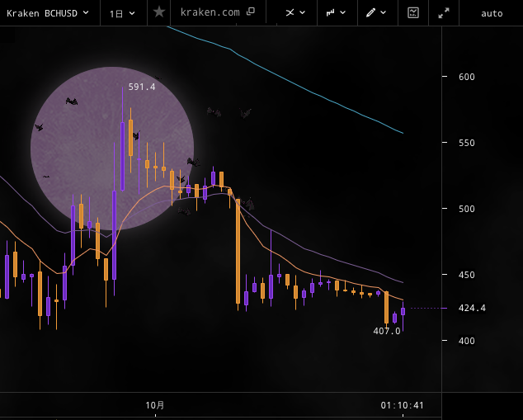Screen dimensions: 523x420
Task: Toggle the auto scale button
Action: (x=492, y=13)
